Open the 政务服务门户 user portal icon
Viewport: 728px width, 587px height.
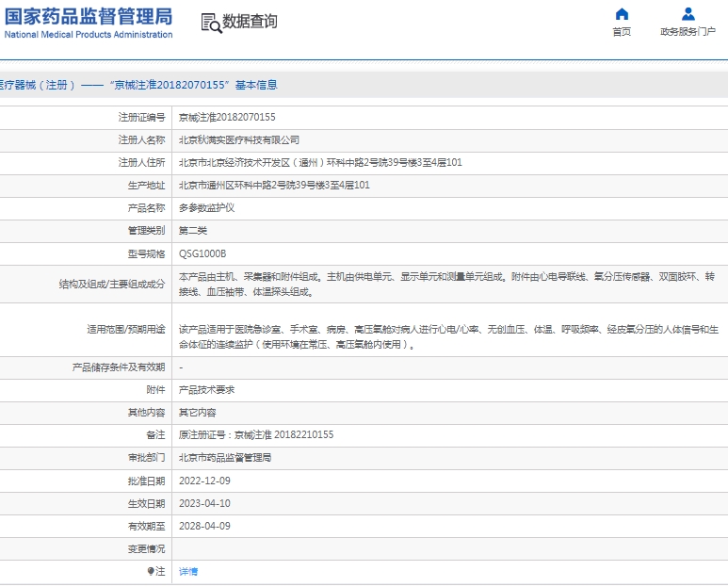[688, 14]
